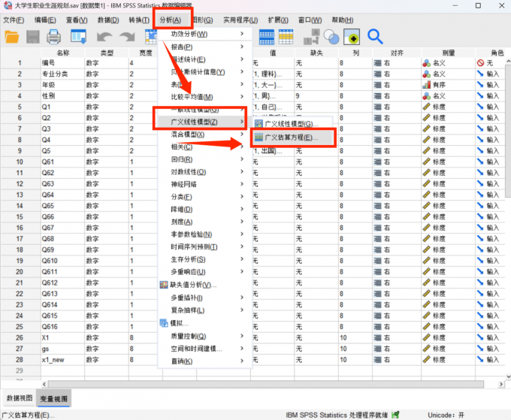Expand the 贝叶斯统计信息(Y) submenu arrow
The height and width of the screenshot is (420, 511).
click(242, 71)
